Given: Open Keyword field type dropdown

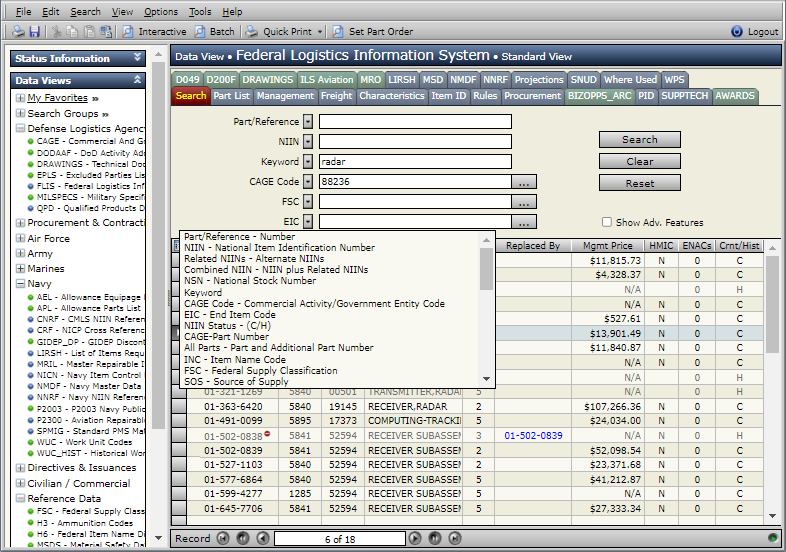Looking at the screenshot, I should [308, 161].
